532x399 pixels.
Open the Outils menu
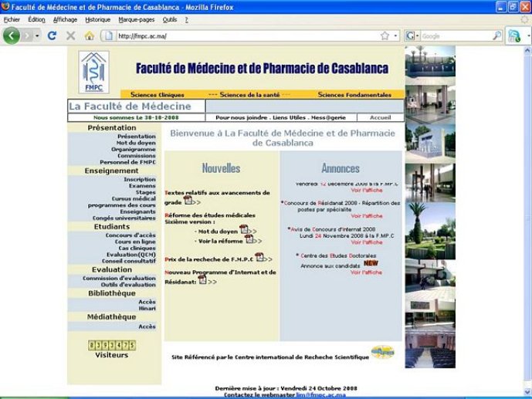click(170, 19)
